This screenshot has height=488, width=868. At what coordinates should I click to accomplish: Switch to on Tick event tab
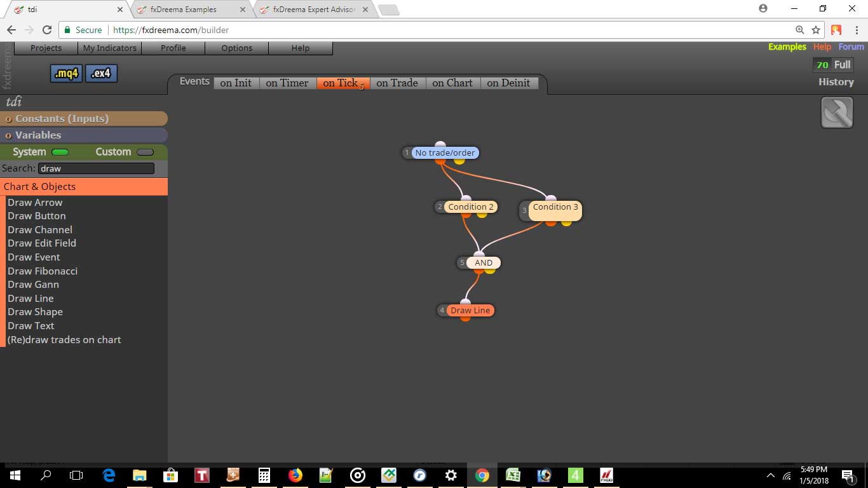[x=343, y=83]
